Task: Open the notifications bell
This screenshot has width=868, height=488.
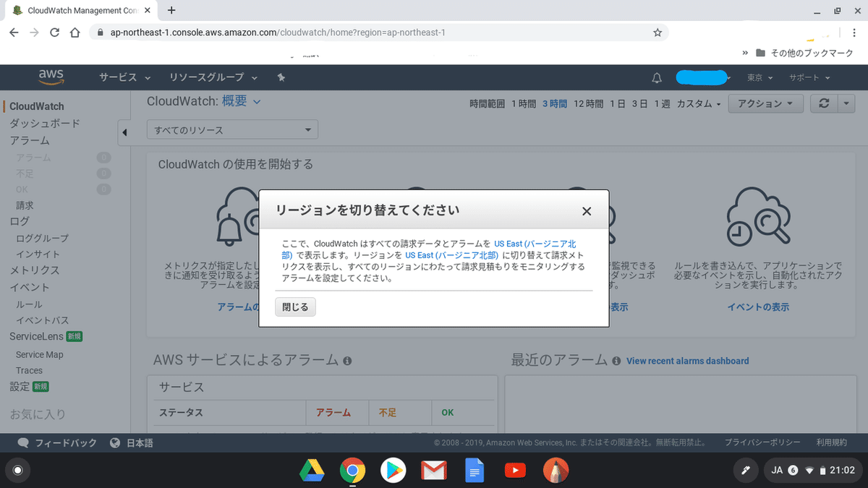Action: [x=656, y=77]
